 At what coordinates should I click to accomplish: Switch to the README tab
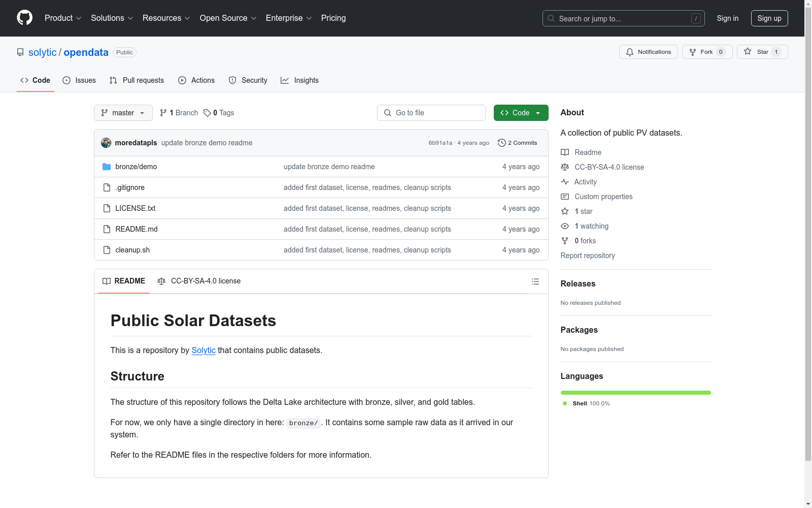124,281
